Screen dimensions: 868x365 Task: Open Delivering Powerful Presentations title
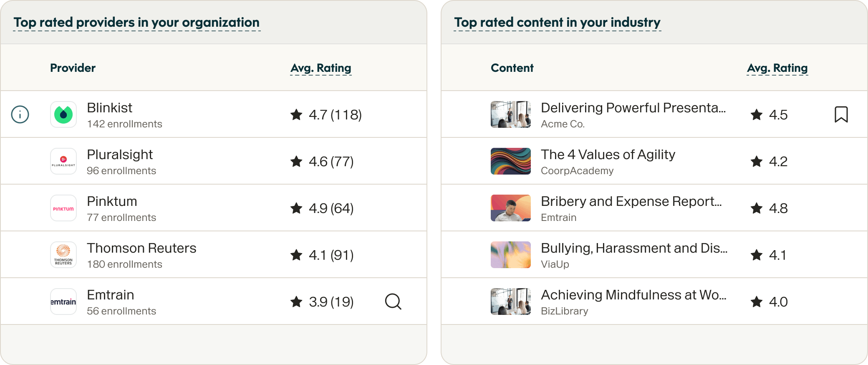pyautogui.click(x=633, y=108)
